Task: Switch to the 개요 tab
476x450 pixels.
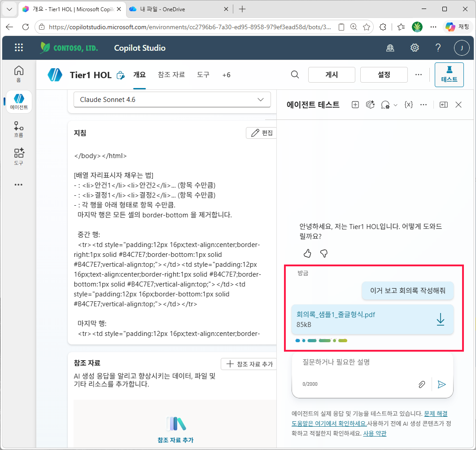Action: [140, 75]
